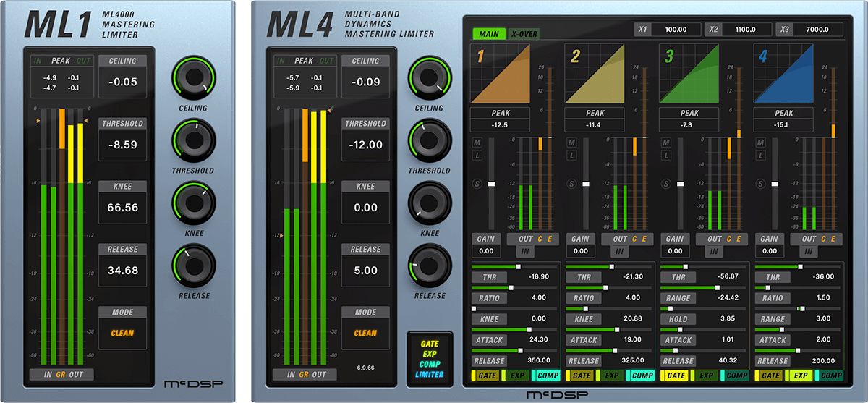Toggle ML4 main OUT meter button
This screenshot has width=868, height=403.
319,375
